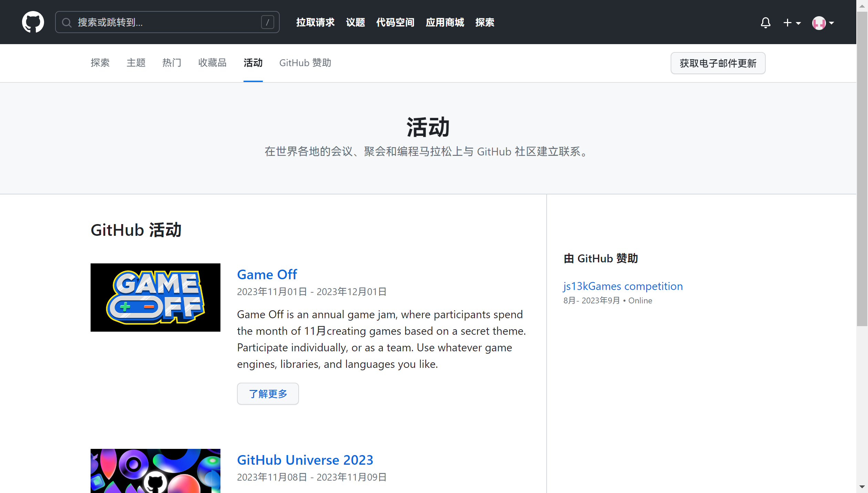Switch to the 收藏品 tab
This screenshot has height=493, width=868.
point(212,63)
